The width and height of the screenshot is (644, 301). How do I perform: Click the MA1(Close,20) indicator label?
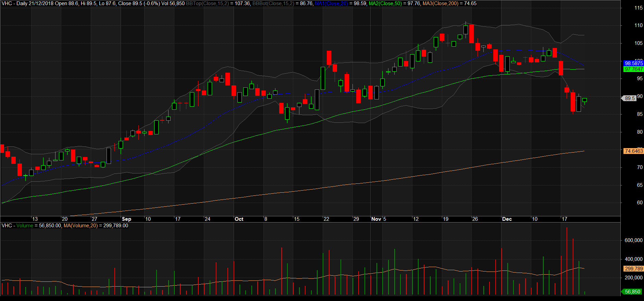(331, 3)
